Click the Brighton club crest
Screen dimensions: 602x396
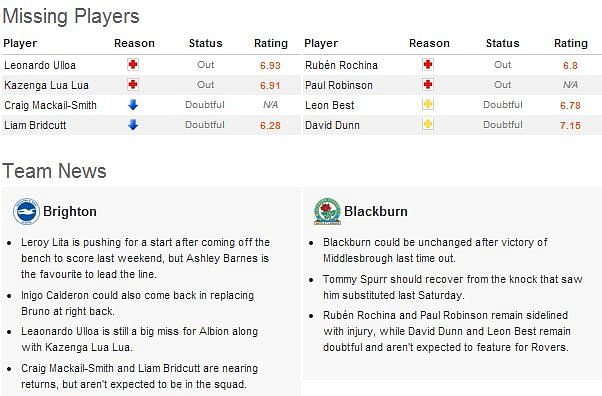pos(26,211)
